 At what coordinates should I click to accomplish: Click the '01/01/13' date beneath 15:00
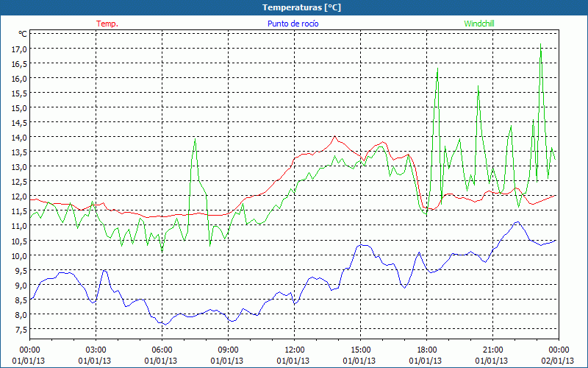pyautogui.click(x=359, y=361)
